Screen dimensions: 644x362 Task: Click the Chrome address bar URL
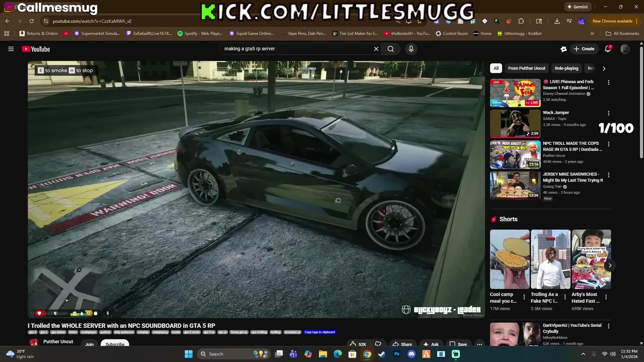[92, 21]
